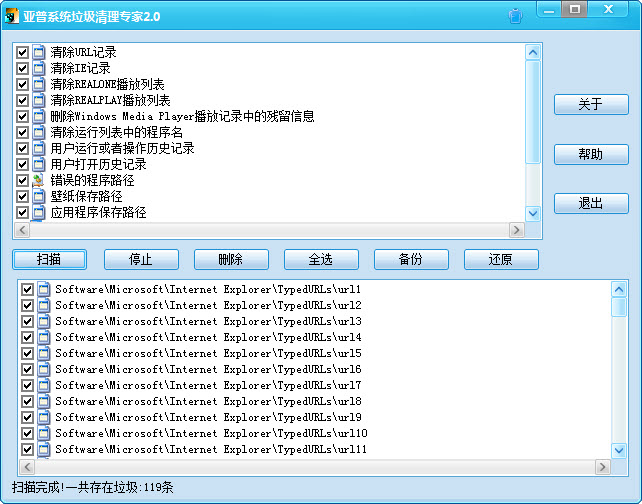The height and width of the screenshot is (504, 642).
Task: Click the icon beside the TypedURLs\url10 entry
Action: tap(43, 433)
